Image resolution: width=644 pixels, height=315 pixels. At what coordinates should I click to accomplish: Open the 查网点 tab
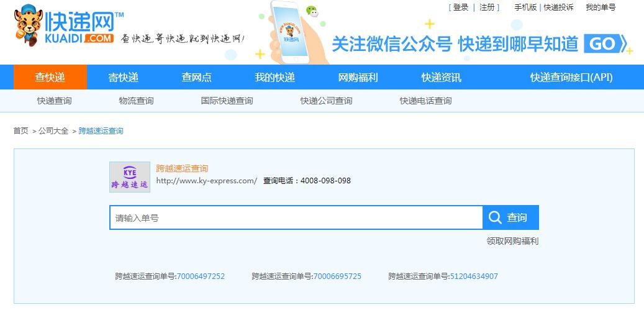click(197, 77)
